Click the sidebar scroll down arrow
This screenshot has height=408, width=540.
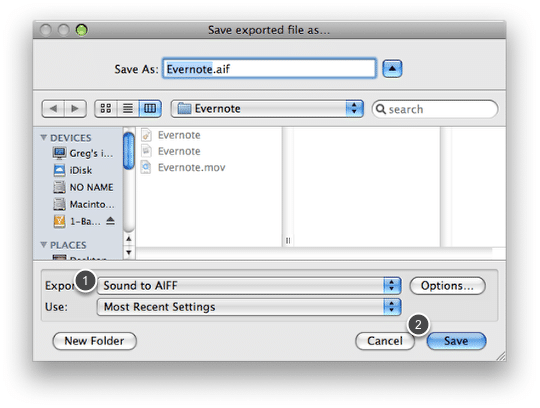[x=129, y=252]
